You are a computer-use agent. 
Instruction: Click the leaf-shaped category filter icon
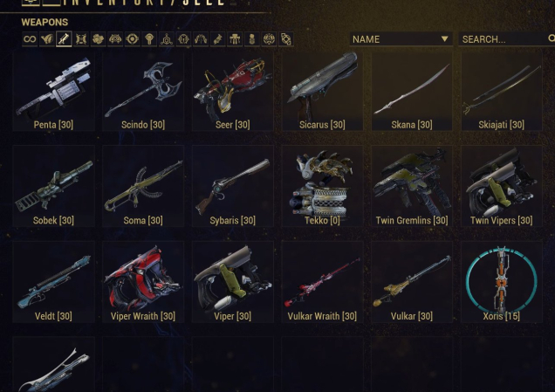coord(47,39)
